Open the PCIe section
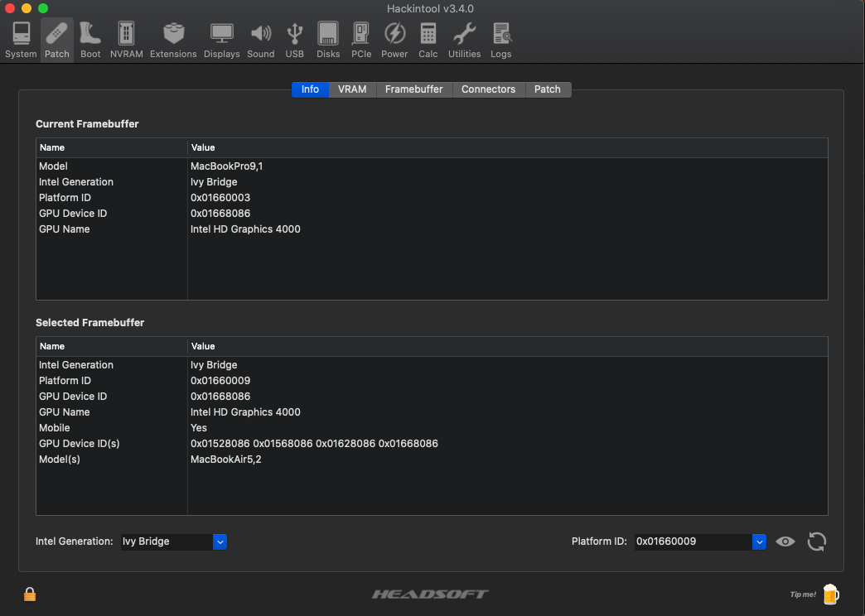 click(x=361, y=40)
